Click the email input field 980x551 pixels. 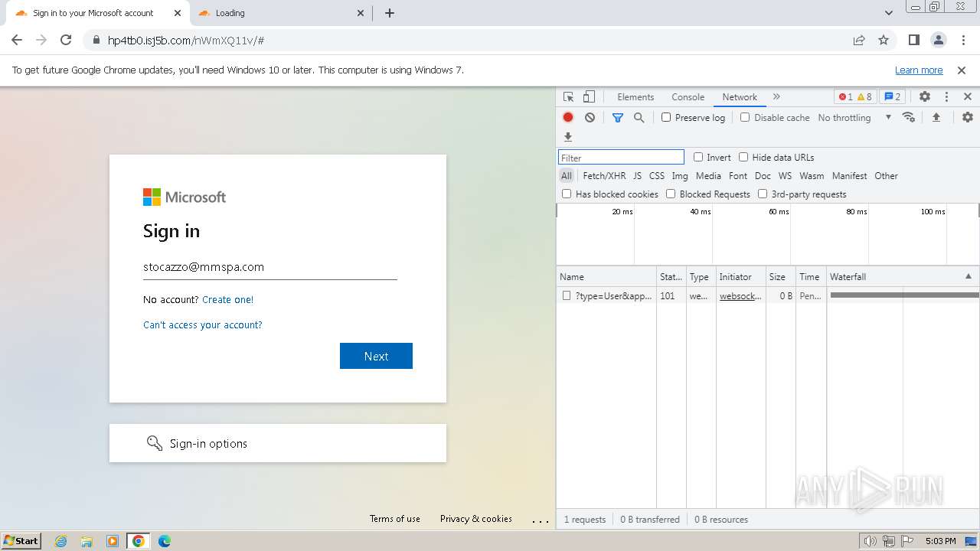(x=269, y=267)
